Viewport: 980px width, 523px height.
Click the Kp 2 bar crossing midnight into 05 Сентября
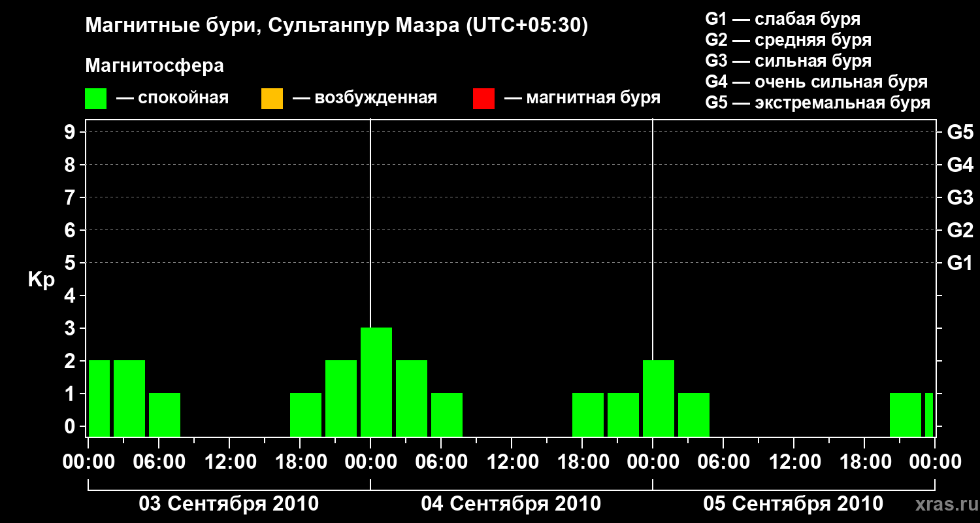(x=659, y=398)
